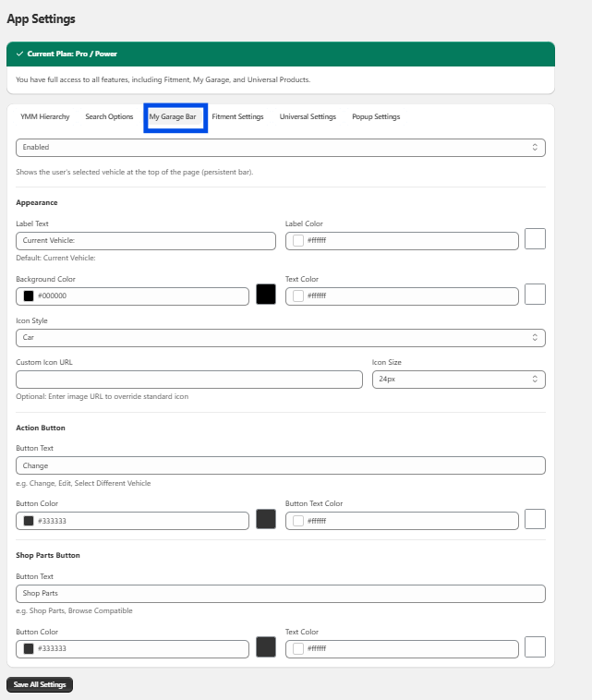
Task: Open the YMM Hierarchy tab
Action: 44,117
